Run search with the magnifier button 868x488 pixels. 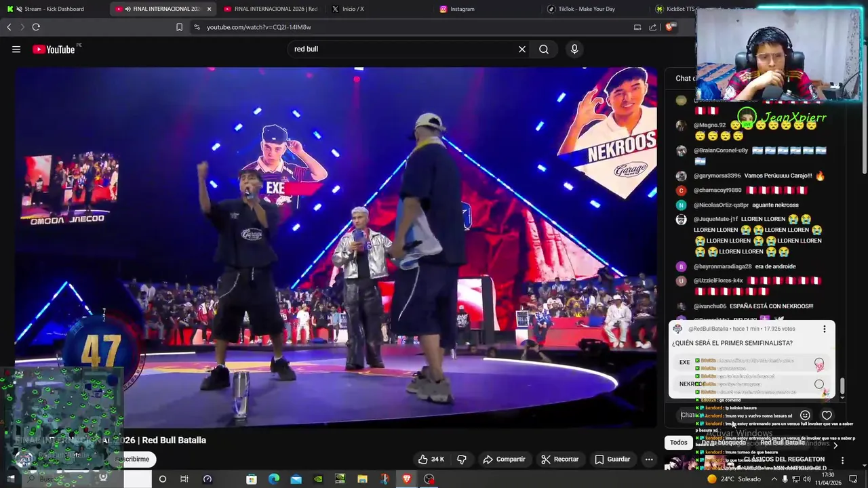click(544, 49)
